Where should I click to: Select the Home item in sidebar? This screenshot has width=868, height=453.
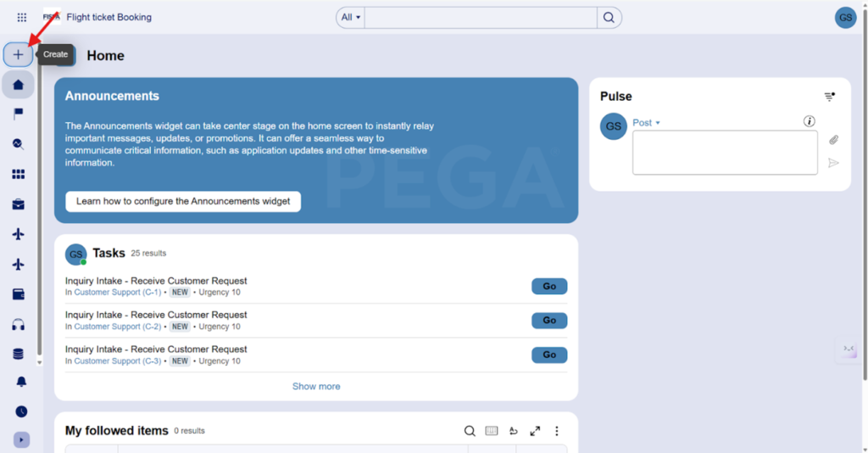tap(19, 84)
